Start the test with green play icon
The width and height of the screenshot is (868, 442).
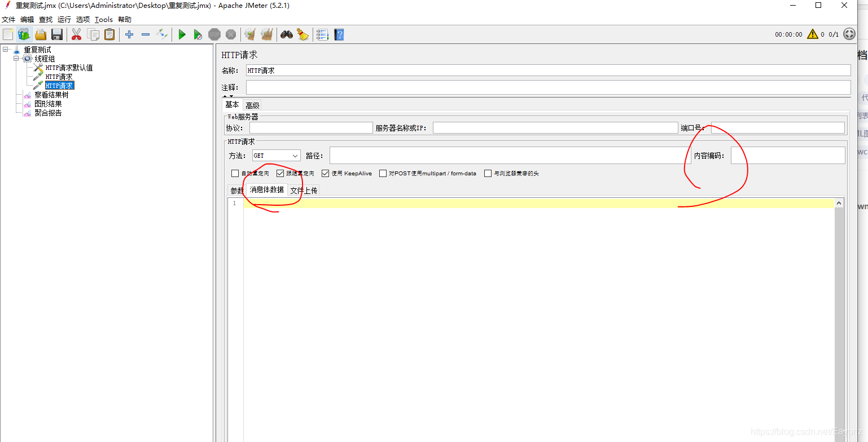pyautogui.click(x=182, y=34)
